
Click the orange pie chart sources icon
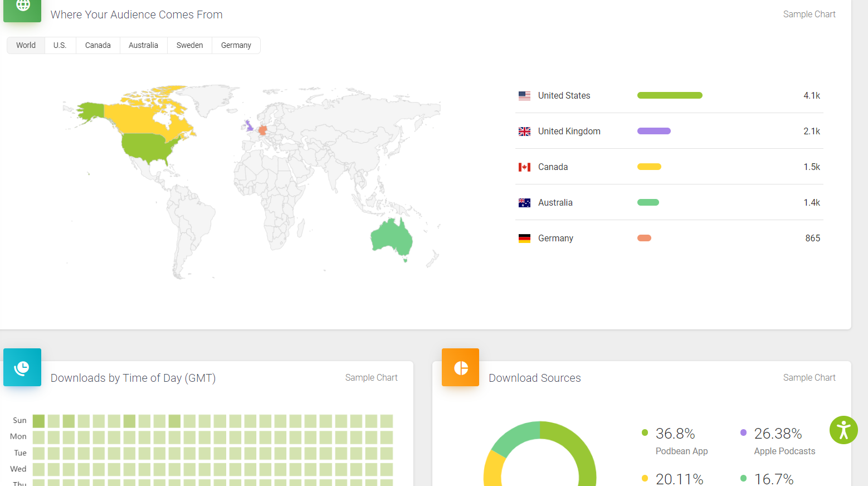460,367
